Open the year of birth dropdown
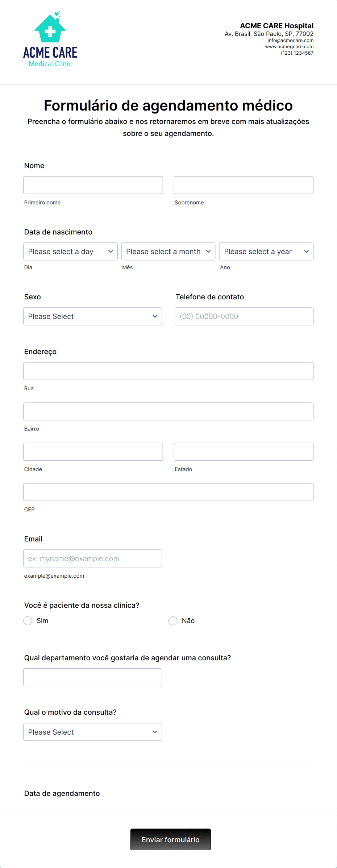The width and height of the screenshot is (337, 868). [266, 252]
